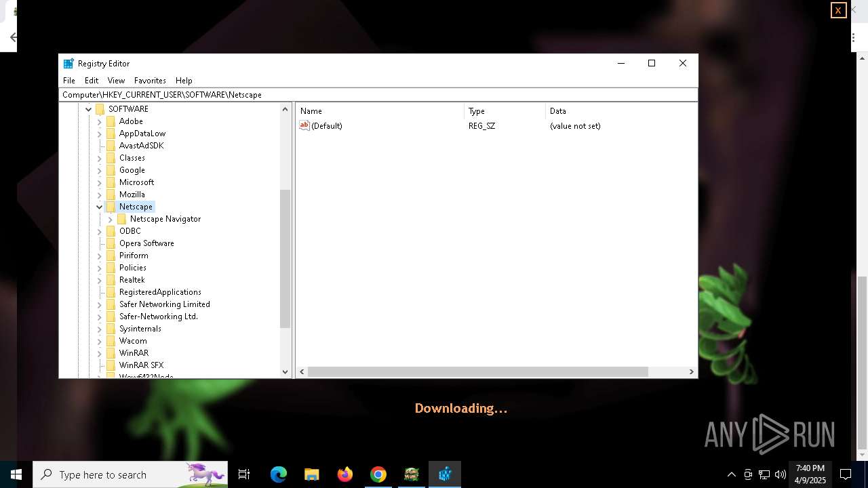The height and width of the screenshot is (488, 868).
Task: Open the File menu
Action: 69,80
